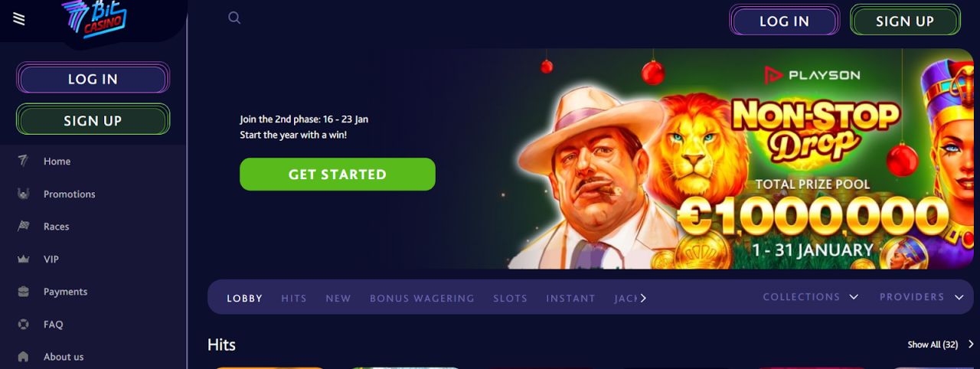The height and width of the screenshot is (369, 980).
Task: Click the green Get Started button
Action: 338,174
